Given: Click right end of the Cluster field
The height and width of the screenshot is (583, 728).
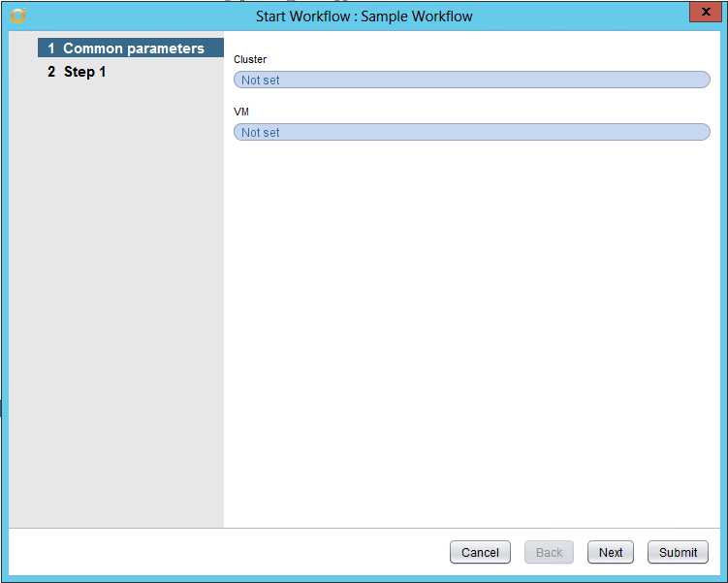Looking at the screenshot, I should [x=698, y=80].
